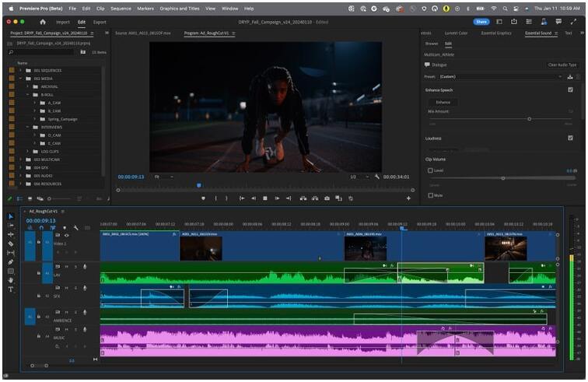This screenshot has width=588, height=382.
Task: Click the full screen expand arrows icon
Action: click(x=573, y=22)
